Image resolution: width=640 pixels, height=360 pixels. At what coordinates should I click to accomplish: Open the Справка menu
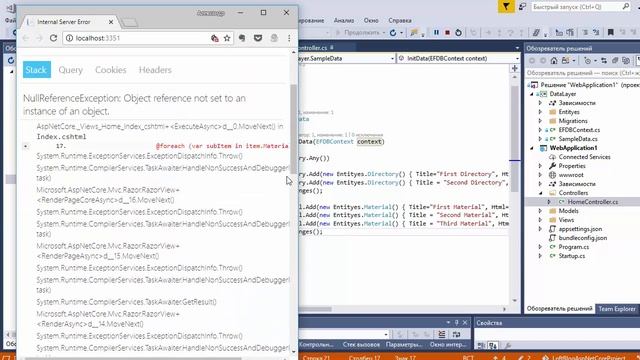click(400, 20)
